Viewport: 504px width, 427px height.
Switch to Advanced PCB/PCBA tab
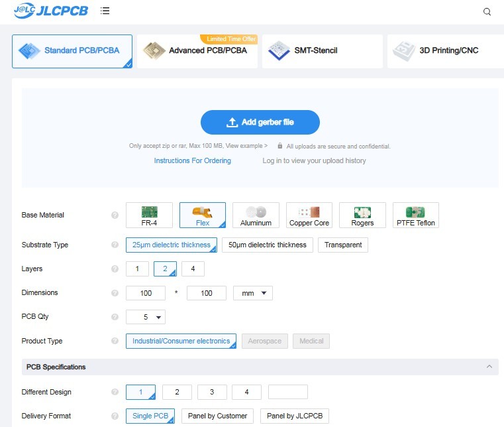click(197, 51)
